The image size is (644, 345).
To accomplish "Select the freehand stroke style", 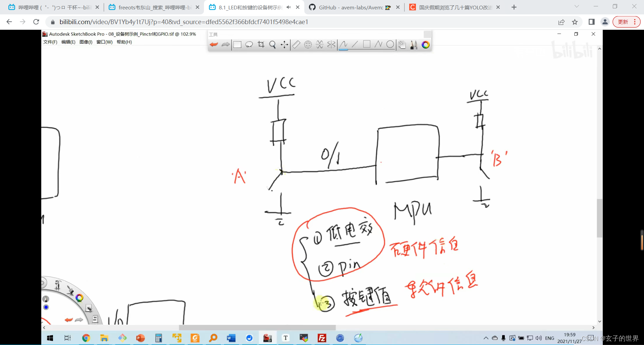I will tap(343, 45).
